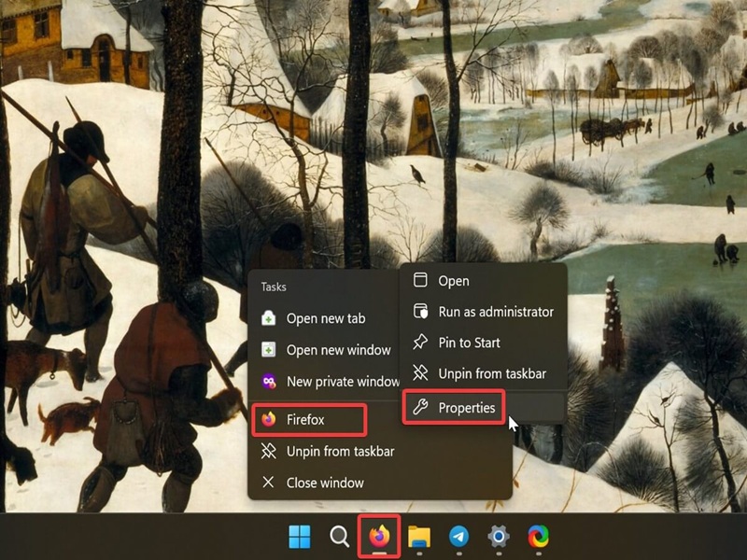Open File Explorer from the taskbar
The height and width of the screenshot is (560, 747).
pos(419,537)
